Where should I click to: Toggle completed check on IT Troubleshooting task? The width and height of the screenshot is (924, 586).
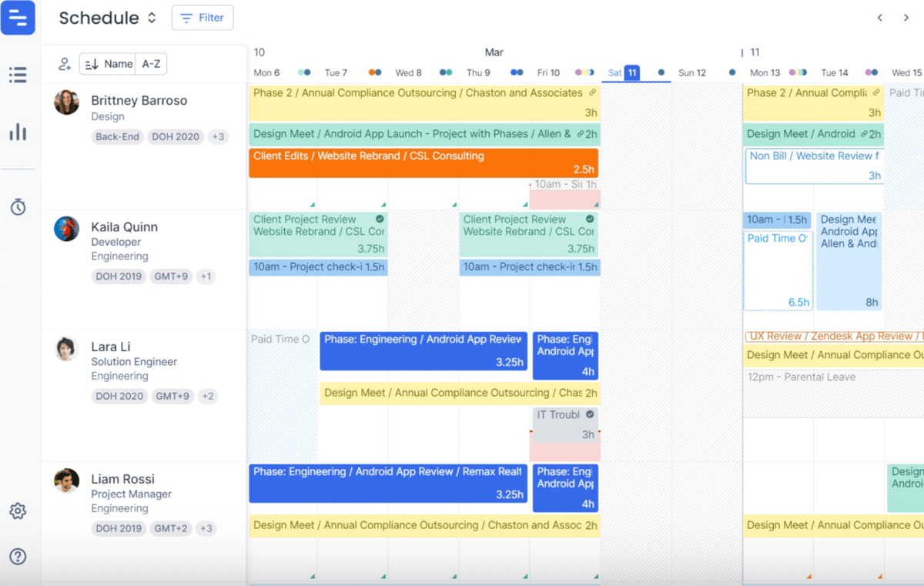click(590, 414)
